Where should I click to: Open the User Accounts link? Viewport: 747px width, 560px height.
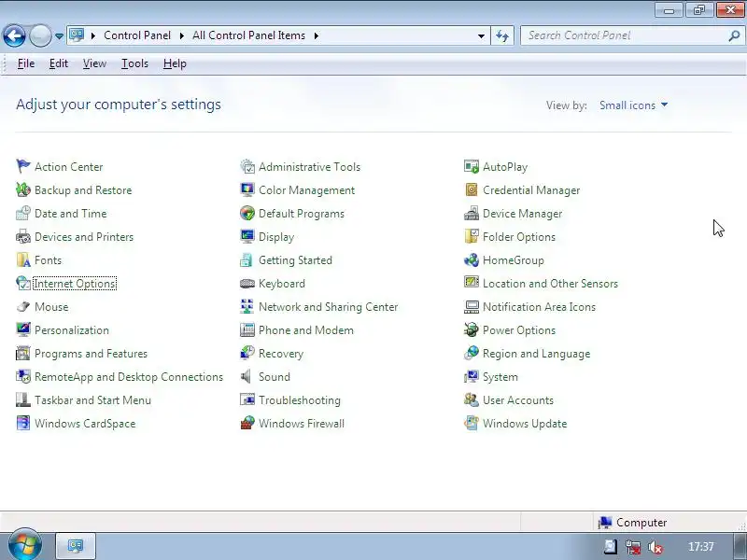click(518, 400)
